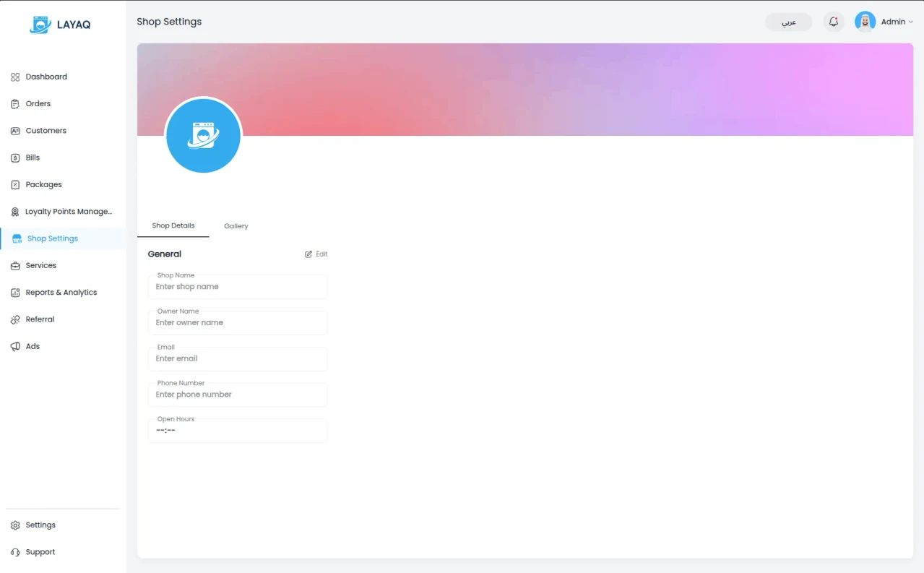
Task: Click the Orders clipboard icon
Action: 15,103
